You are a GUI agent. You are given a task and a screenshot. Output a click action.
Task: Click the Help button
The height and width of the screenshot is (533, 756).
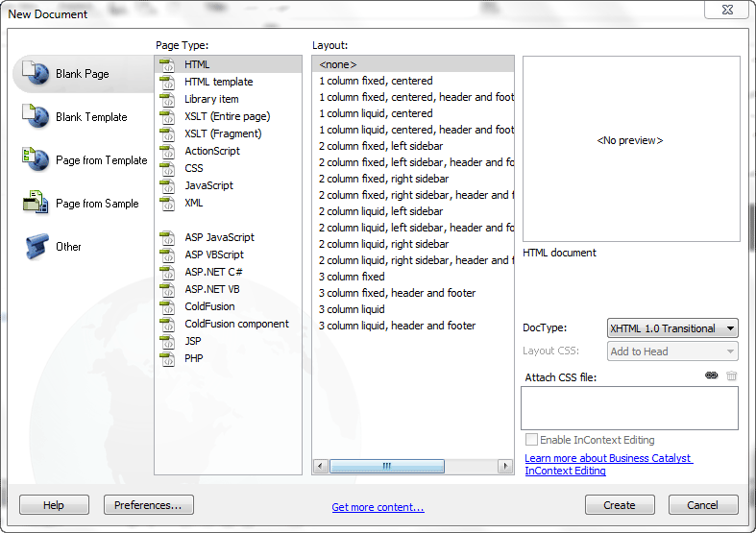54,504
